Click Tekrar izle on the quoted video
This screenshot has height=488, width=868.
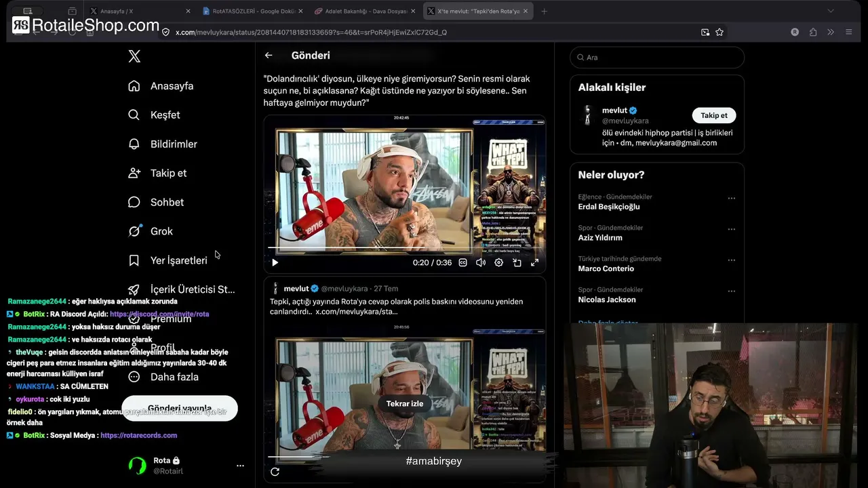point(405,403)
